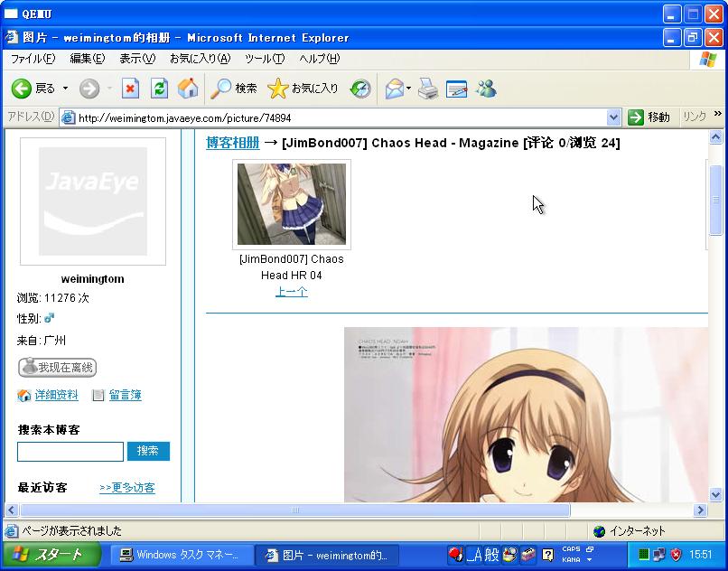The image size is (728, 571).
Task: Open the language bar options dropdown arrow
Action: tap(589, 560)
